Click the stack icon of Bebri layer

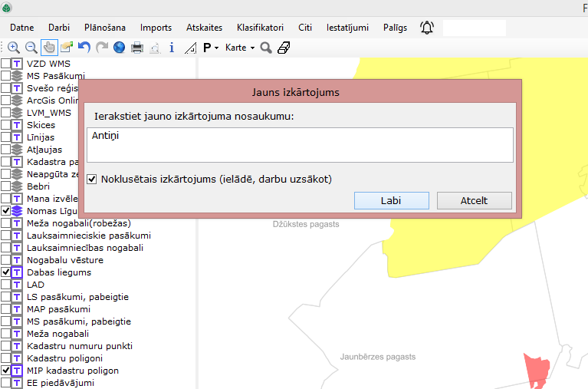pyautogui.click(x=17, y=186)
